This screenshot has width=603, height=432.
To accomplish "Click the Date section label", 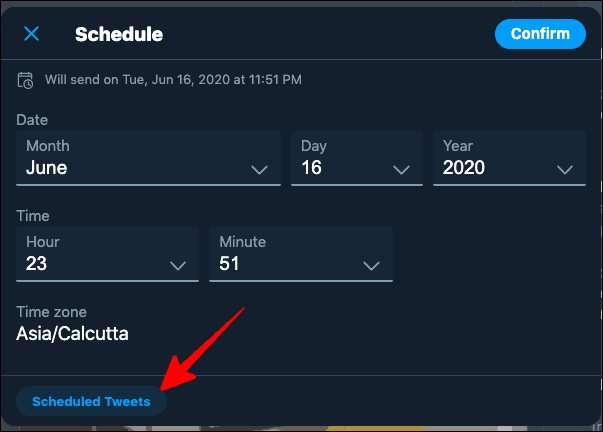I will pyautogui.click(x=32, y=120).
